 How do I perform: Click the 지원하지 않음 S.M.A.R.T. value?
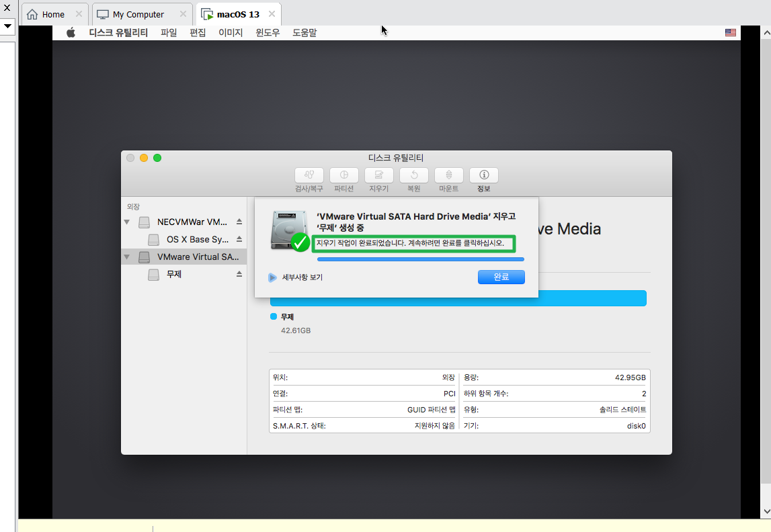coord(435,426)
